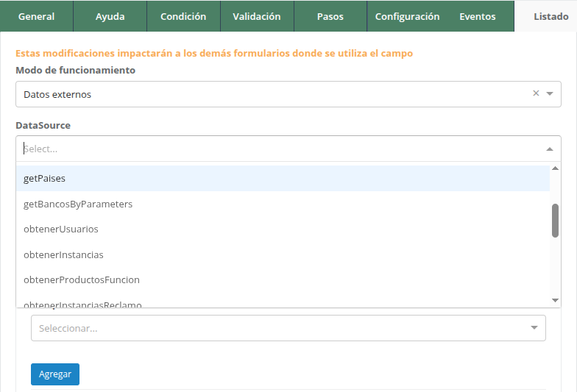Switch to the Pasos tab
Screen dimensions: 577x392
pyautogui.click(x=330, y=16)
